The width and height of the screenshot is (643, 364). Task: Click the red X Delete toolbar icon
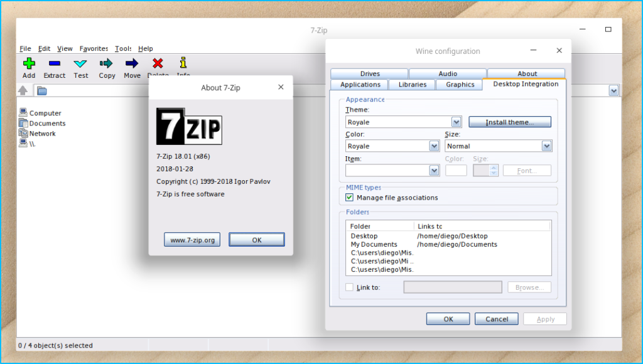pyautogui.click(x=158, y=63)
